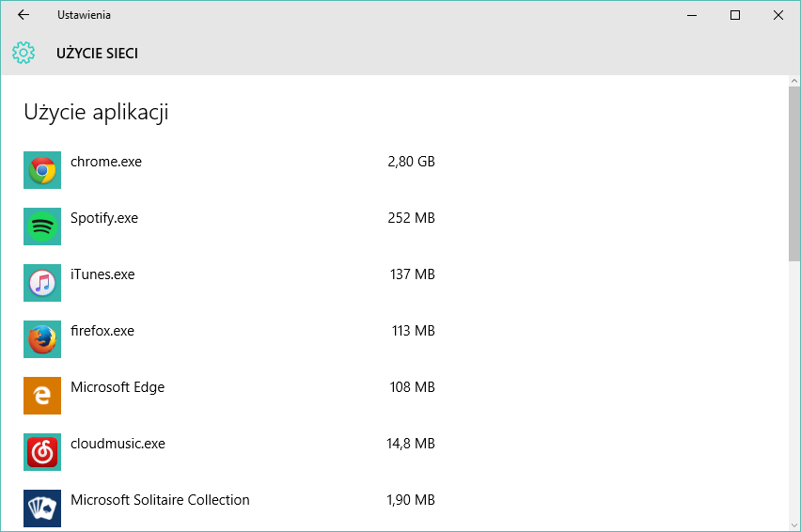
Task: Click the 14,8 MB usage value
Action: point(411,444)
